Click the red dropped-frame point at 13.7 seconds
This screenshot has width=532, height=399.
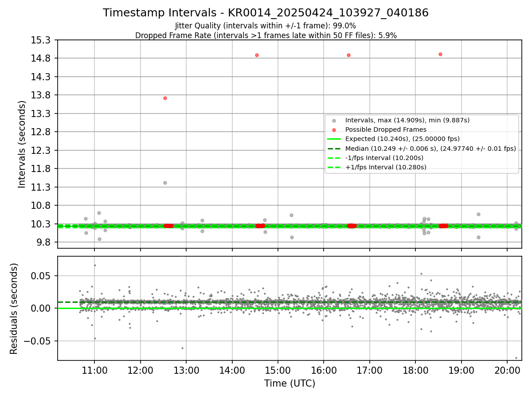click(x=165, y=98)
